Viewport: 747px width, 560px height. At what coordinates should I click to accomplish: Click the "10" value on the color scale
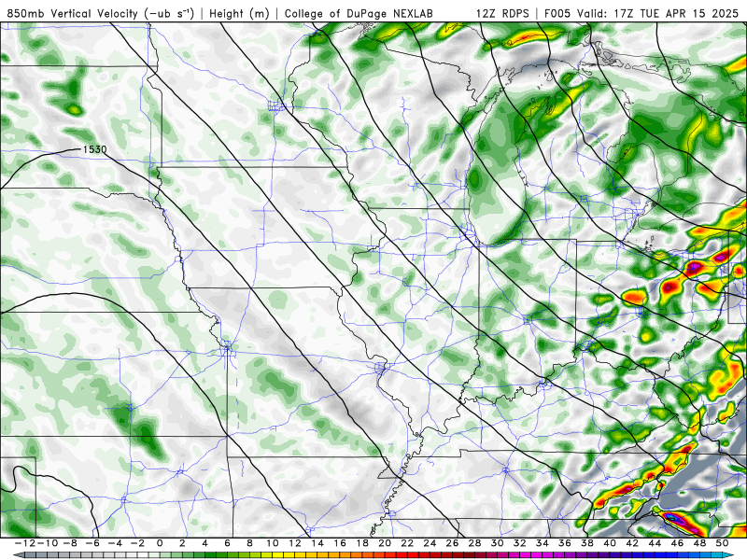pyautogui.click(x=272, y=543)
